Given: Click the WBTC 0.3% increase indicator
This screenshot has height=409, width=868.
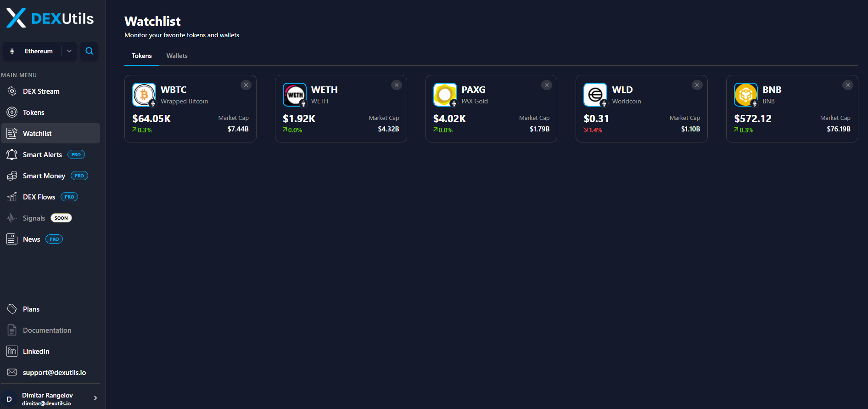Looking at the screenshot, I should click(142, 130).
